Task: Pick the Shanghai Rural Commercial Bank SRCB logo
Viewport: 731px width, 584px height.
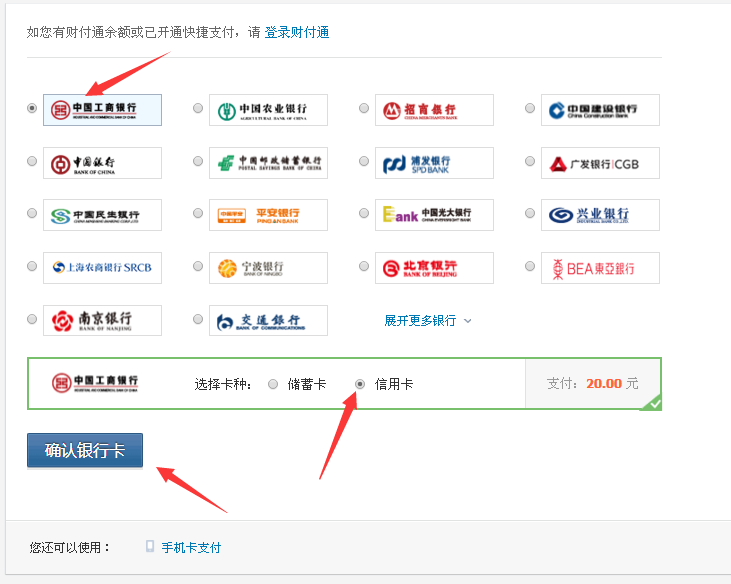Action: click(x=102, y=268)
